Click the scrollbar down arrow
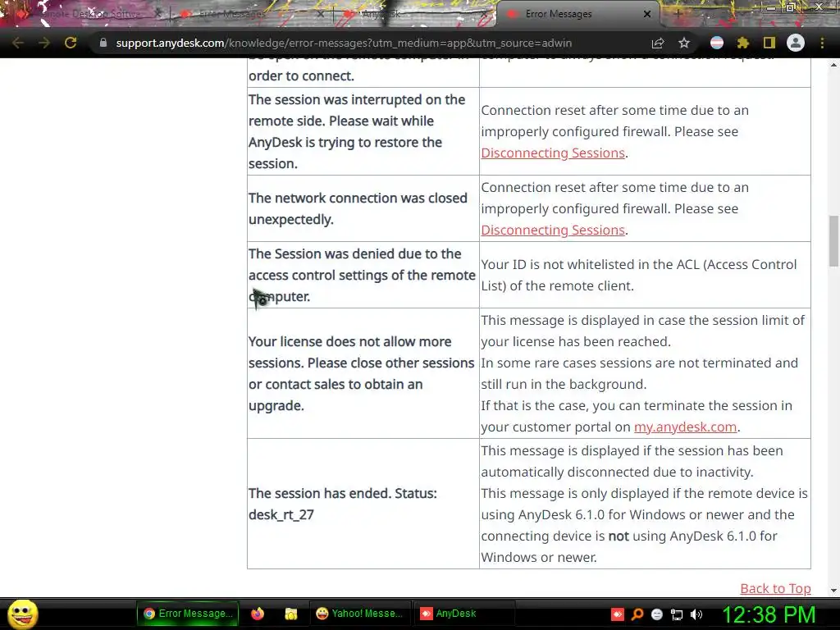This screenshot has width=840, height=630. tap(833, 591)
